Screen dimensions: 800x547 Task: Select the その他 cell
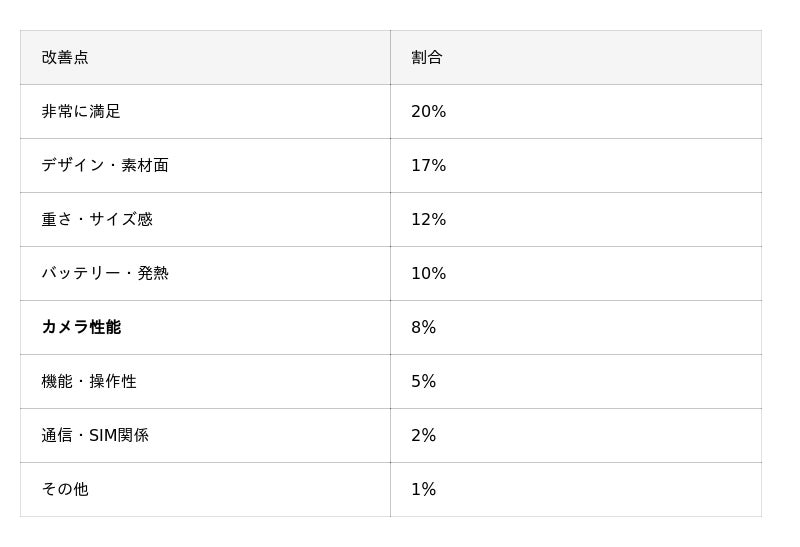(x=65, y=490)
